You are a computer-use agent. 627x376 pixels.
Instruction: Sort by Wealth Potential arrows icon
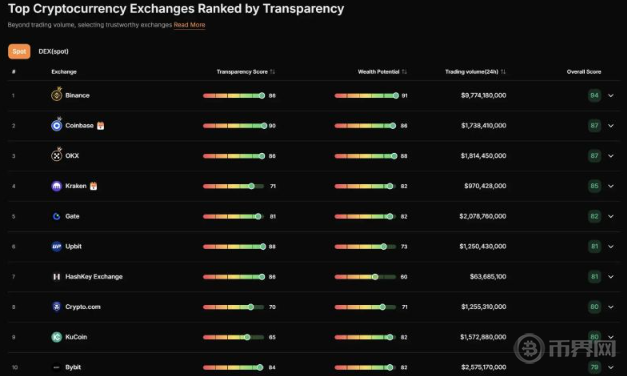(x=404, y=72)
